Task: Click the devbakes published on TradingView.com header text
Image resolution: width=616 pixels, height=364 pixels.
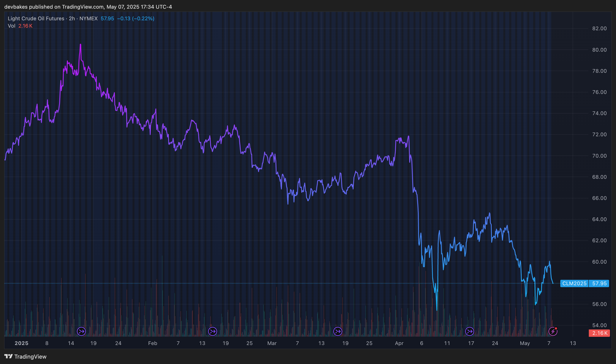Action: coord(54,7)
